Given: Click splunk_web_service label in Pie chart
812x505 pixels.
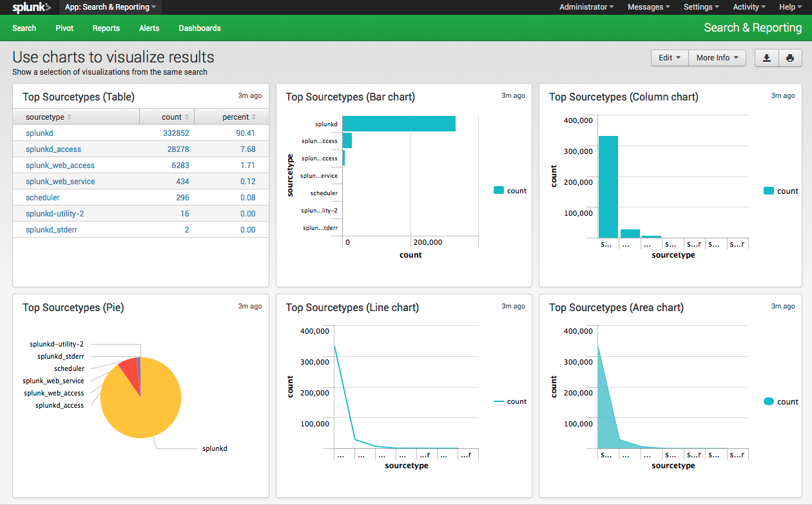Looking at the screenshot, I should click(53, 381).
